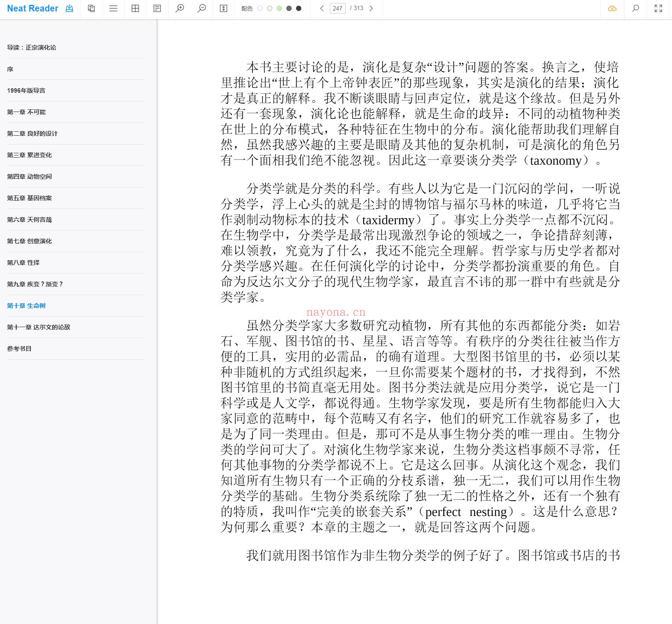Click the word taxidermy in second paragraph
672x624 pixels.
[388, 220]
